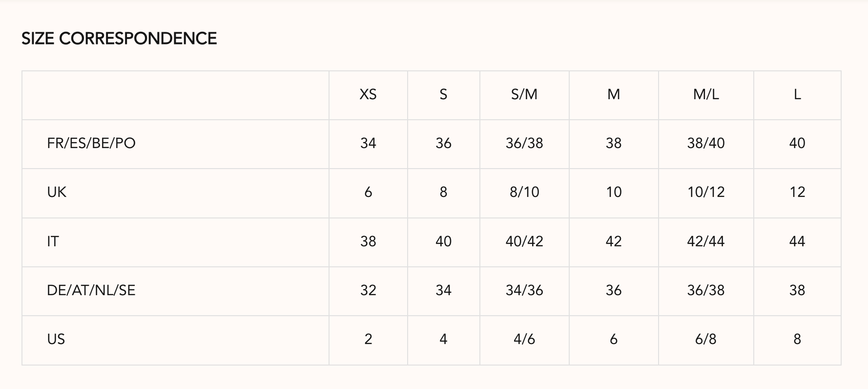Click the 38/40 cell in FR/ES/BE/PO row
The width and height of the screenshot is (868, 389).
(x=706, y=143)
